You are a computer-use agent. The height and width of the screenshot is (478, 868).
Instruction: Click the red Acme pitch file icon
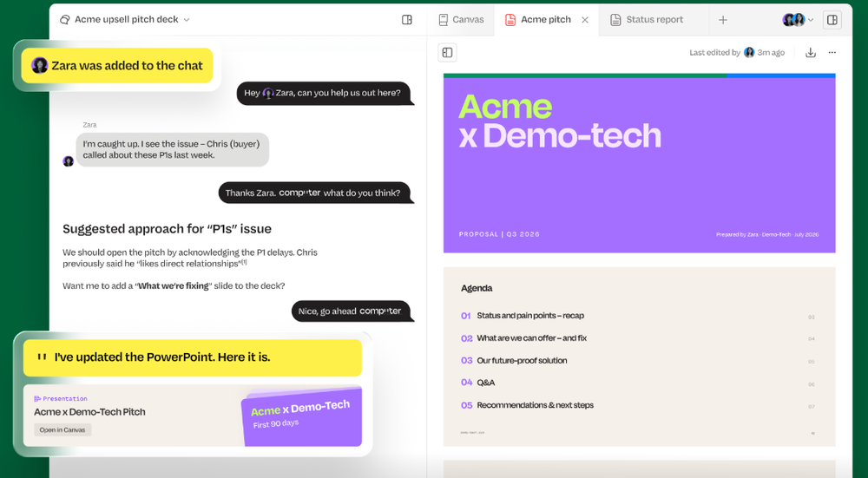click(510, 20)
